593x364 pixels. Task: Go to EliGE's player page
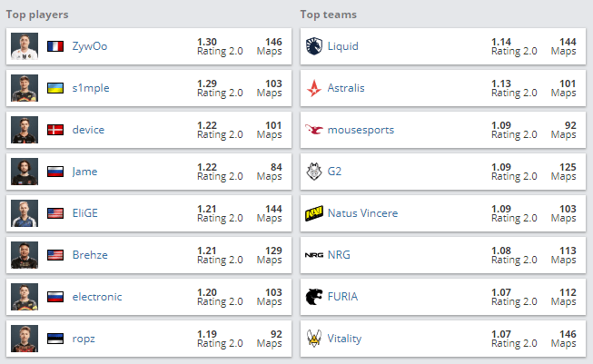point(87,213)
